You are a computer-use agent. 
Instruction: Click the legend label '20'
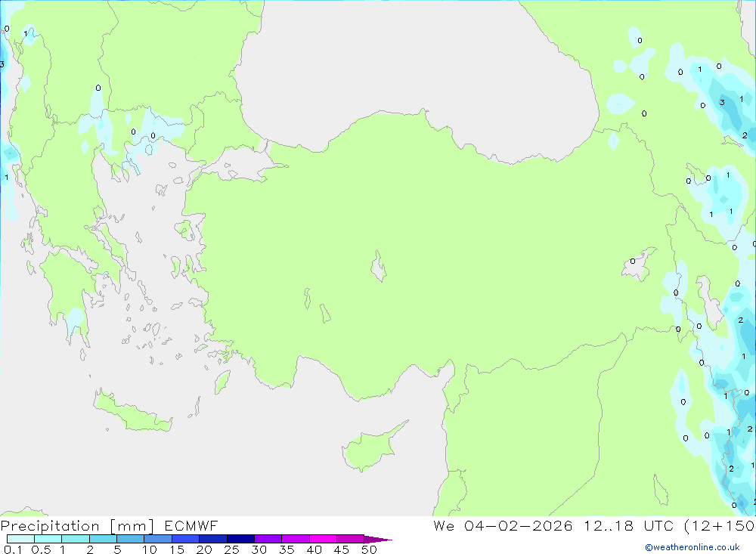click(x=204, y=549)
